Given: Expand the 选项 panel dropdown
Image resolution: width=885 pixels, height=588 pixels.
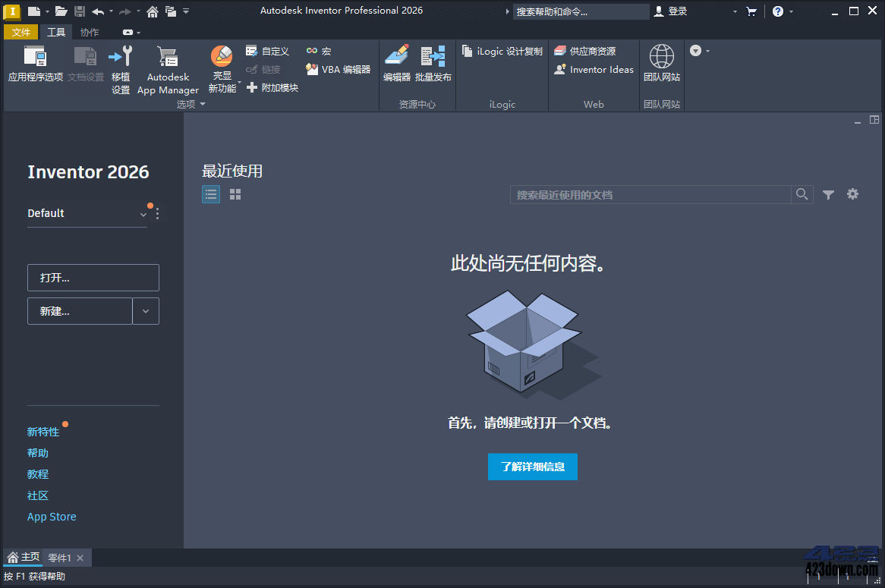Looking at the screenshot, I should coord(202,104).
